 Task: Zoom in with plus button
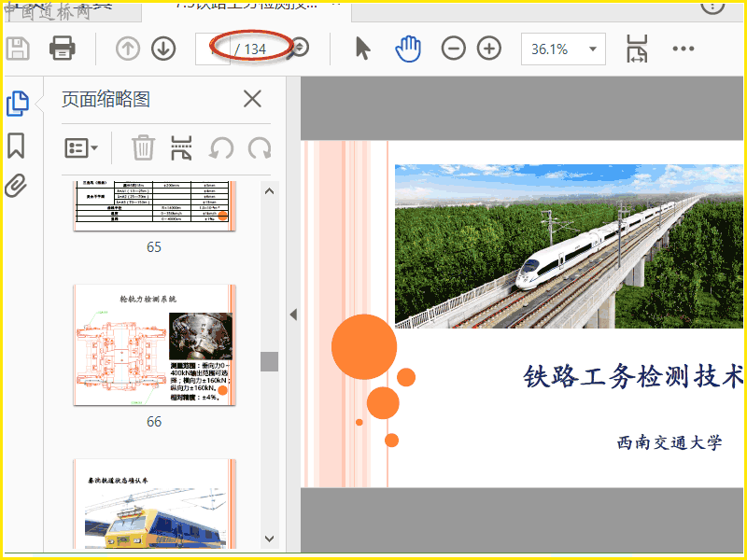tap(489, 49)
